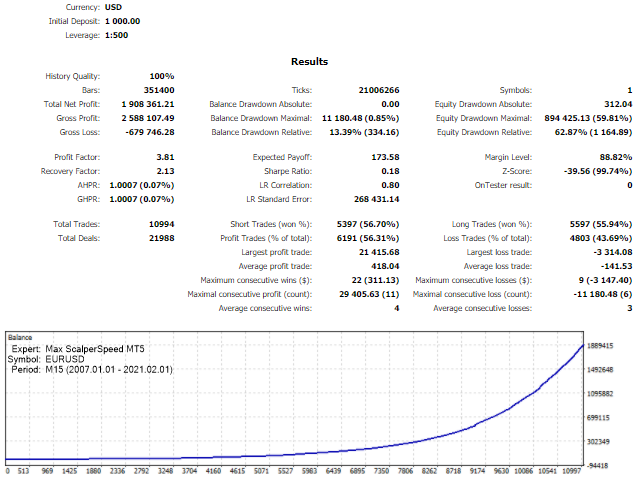Click Balance Drawdown Relative 13.39% (334.16)
The image size is (640, 480).
click(364, 132)
